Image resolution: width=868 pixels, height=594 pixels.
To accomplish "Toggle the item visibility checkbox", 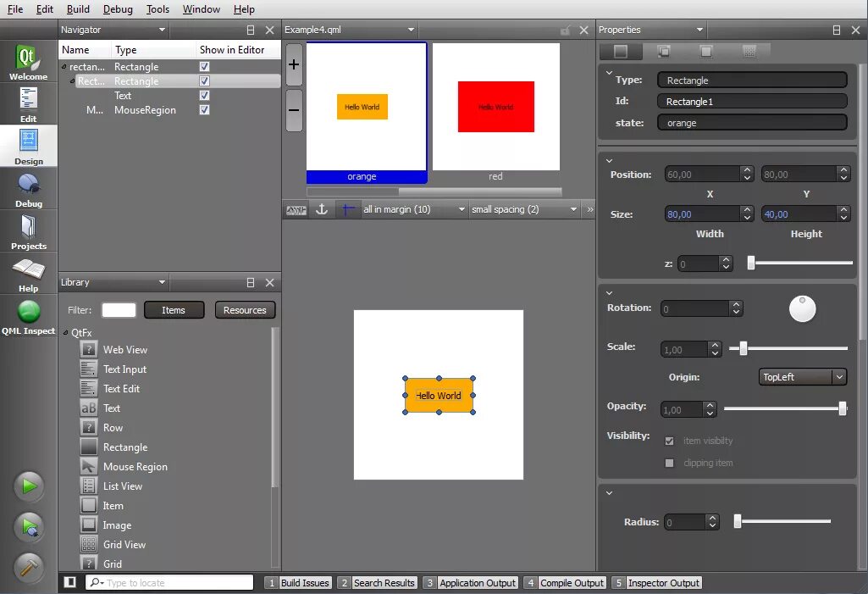I will 669,441.
